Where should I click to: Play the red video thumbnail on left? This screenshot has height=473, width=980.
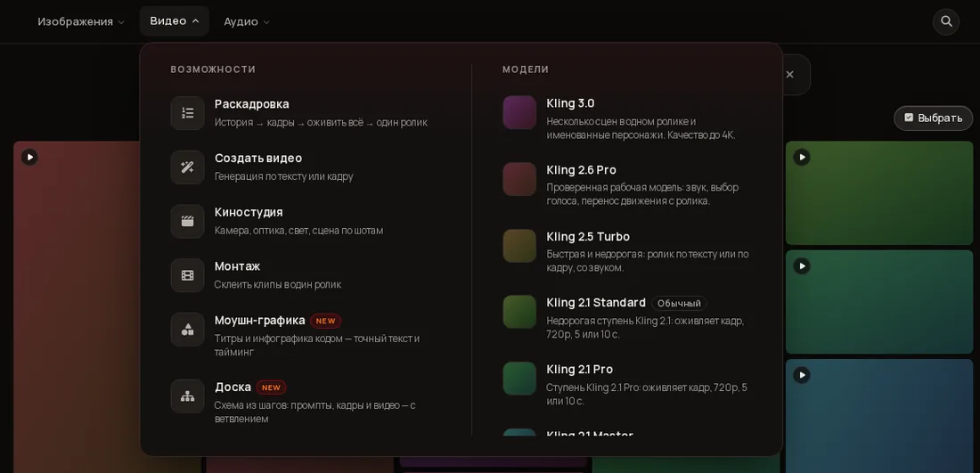pos(29,157)
